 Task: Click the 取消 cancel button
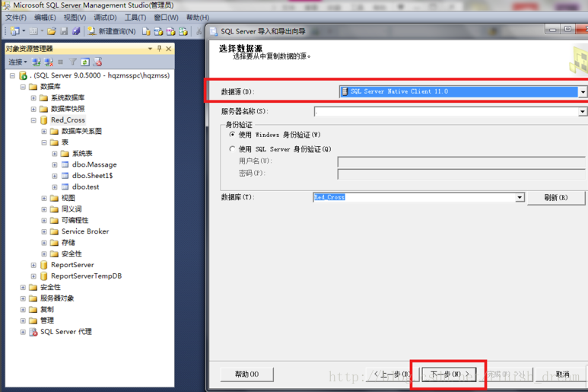coord(562,374)
